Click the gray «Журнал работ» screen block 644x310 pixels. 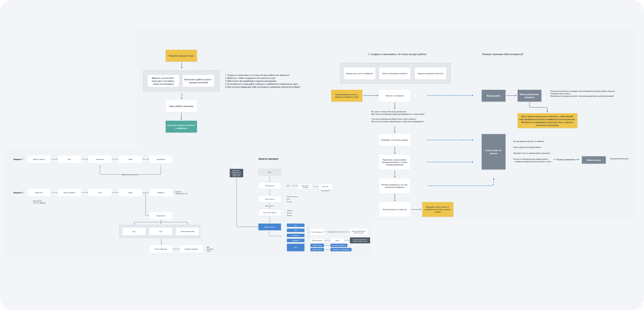pyautogui.click(x=494, y=95)
